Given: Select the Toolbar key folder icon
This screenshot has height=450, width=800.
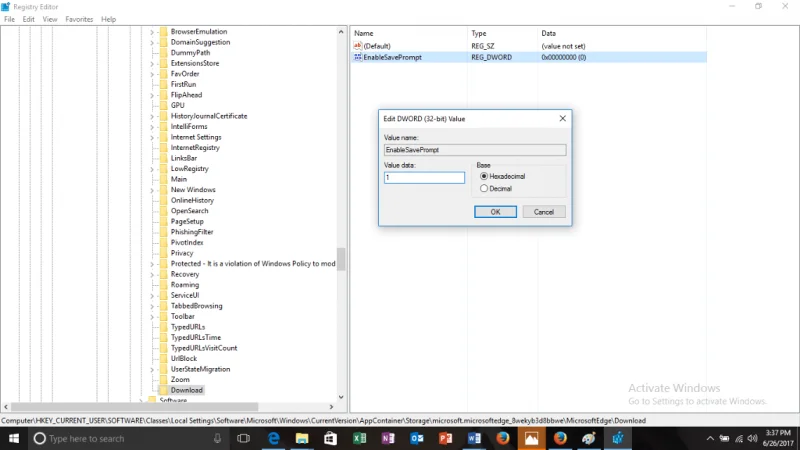Looking at the screenshot, I should (x=163, y=316).
